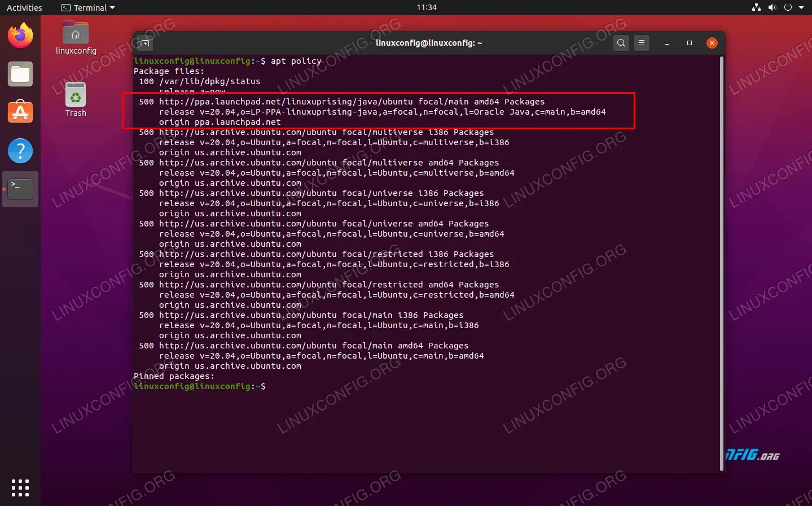This screenshot has width=812, height=506.
Task: Click the focal/restricted i386 Packages line
Action: click(317, 254)
